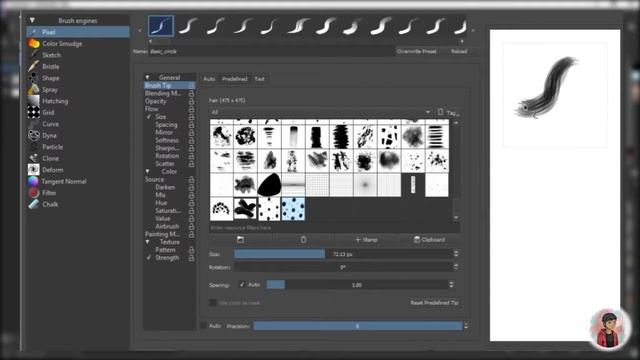Enable the Auto precision checkbox
The image size is (640, 360).
[x=203, y=326]
